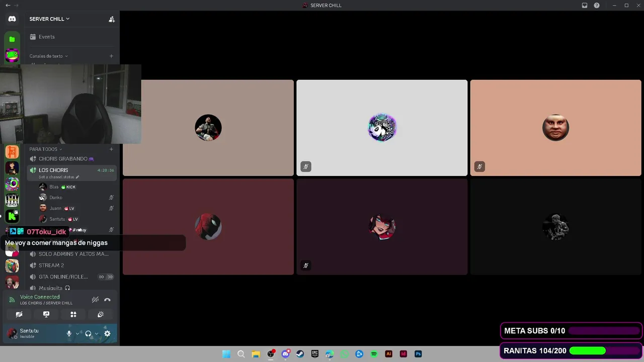Open Adobe Illustrator from the taskbar
The width and height of the screenshot is (644, 362).
point(388,354)
